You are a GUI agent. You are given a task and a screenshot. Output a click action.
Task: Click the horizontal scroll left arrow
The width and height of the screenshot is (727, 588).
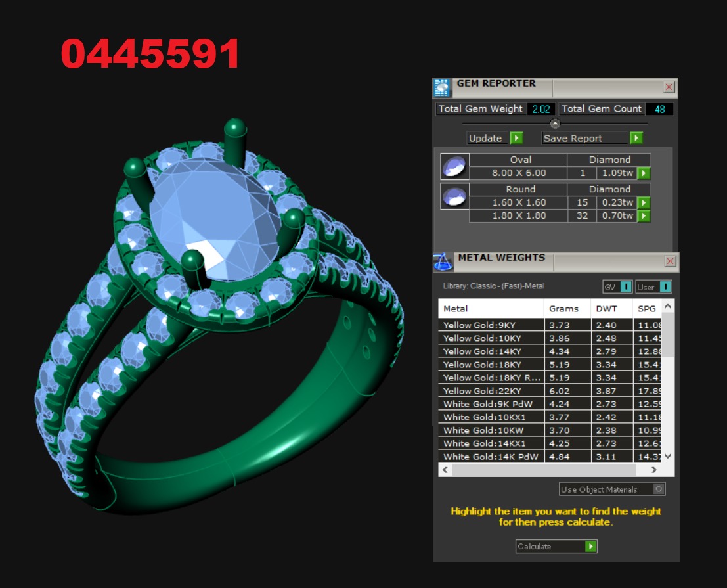pyautogui.click(x=445, y=470)
